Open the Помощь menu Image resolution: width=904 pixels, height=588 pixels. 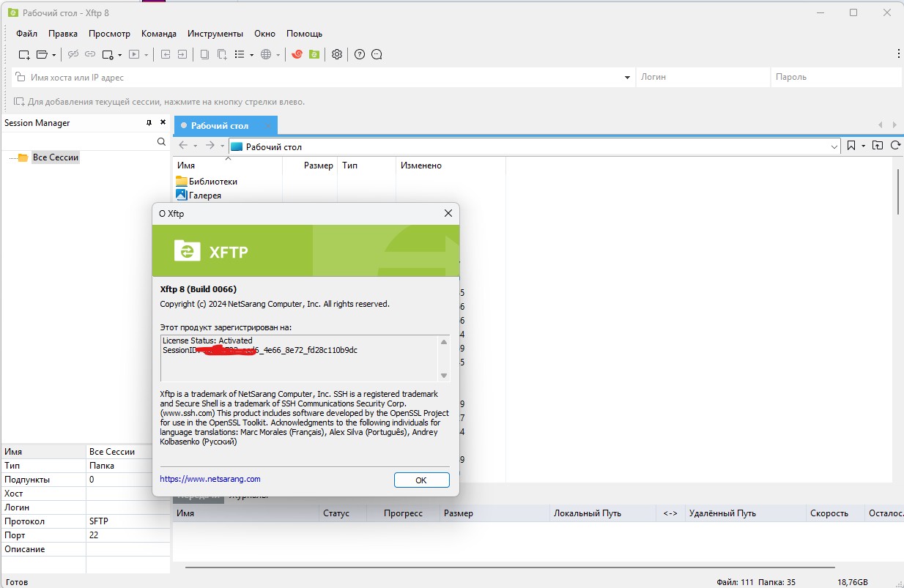304,34
